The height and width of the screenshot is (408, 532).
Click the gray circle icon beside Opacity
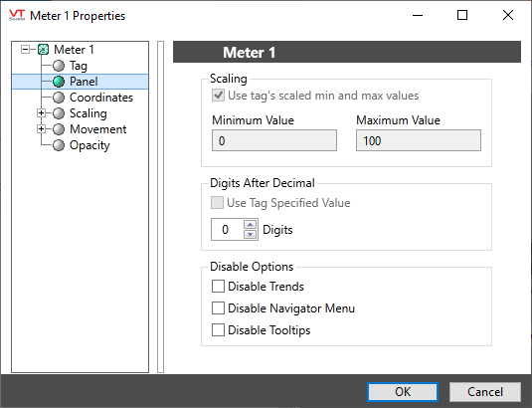[x=59, y=145]
